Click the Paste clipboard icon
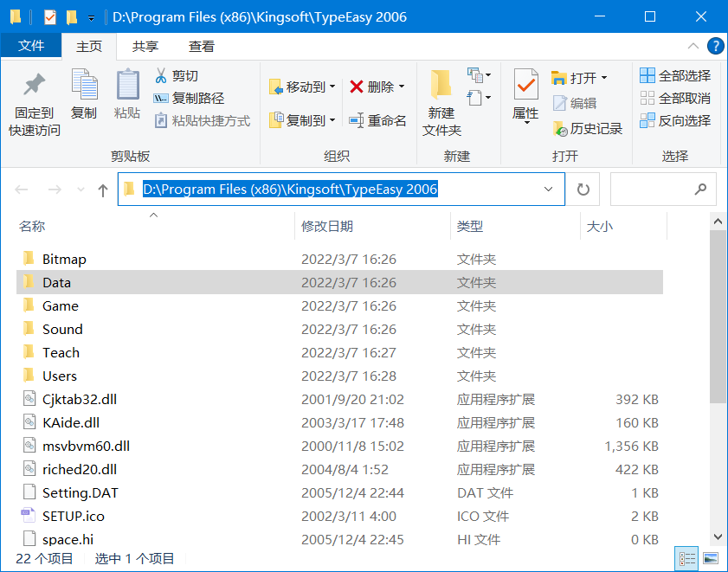Screen dimensions: 728x572 click(x=127, y=87)
